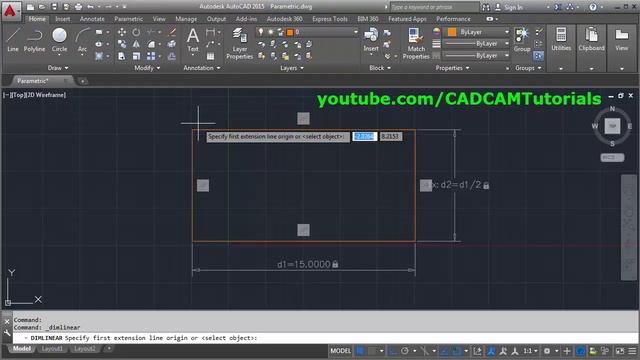The width and height of the screenshot is (640, 360).
Task: Click the Explode tool icon
Action: [x=172, y=44]
